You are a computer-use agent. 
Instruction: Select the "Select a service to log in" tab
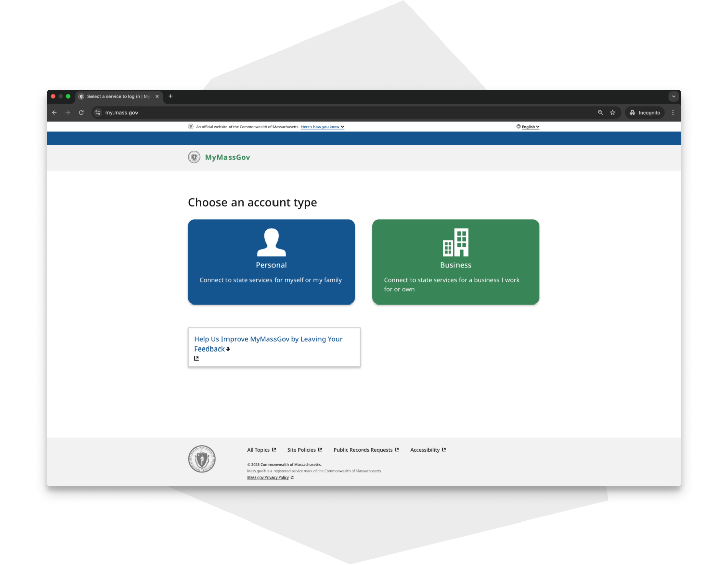(119, 96)
